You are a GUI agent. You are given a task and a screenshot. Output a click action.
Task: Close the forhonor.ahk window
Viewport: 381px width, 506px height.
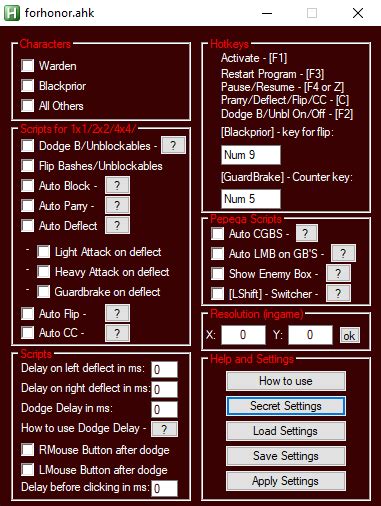pyautogui.click(x=358, y=13)
